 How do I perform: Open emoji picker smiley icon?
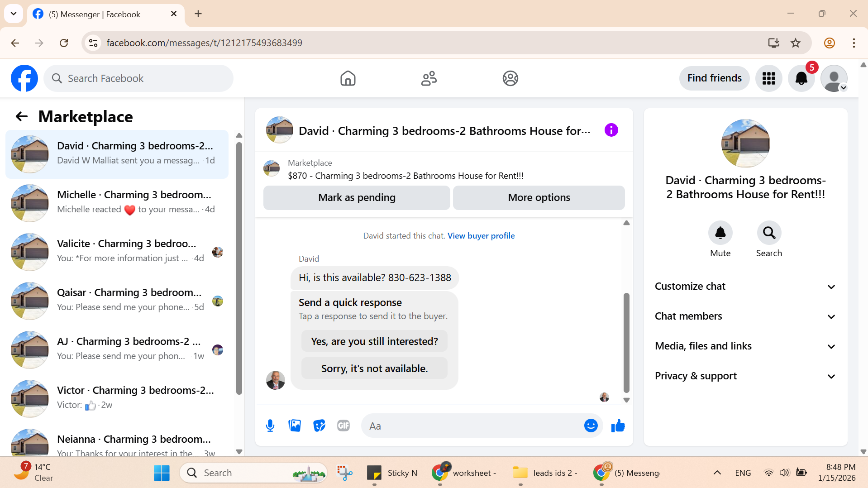pos(591,426)
